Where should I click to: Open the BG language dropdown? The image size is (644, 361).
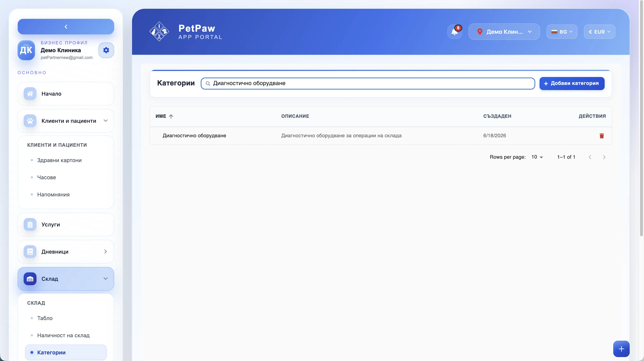562,32
